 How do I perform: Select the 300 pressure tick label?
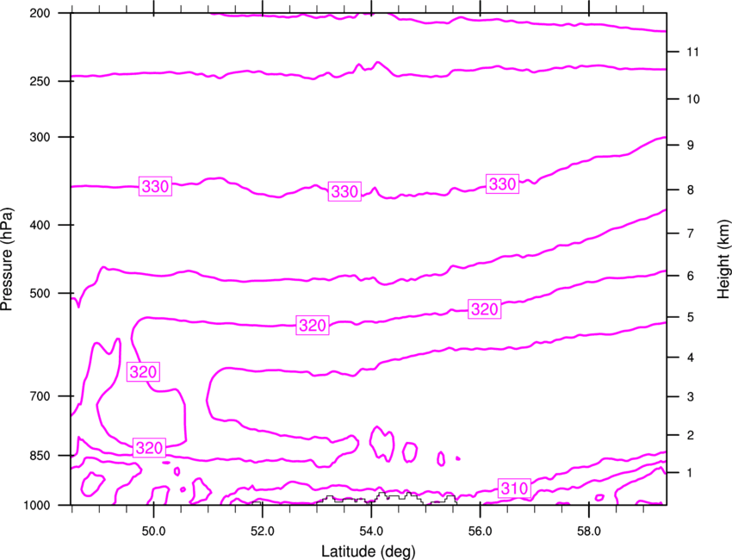tap(40, 137)
